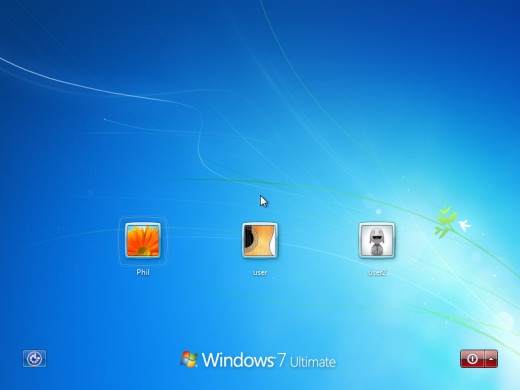Select the user2 name label
This screenshot has width=520, height=390.
pyautogui.click(x=377, y=273)
